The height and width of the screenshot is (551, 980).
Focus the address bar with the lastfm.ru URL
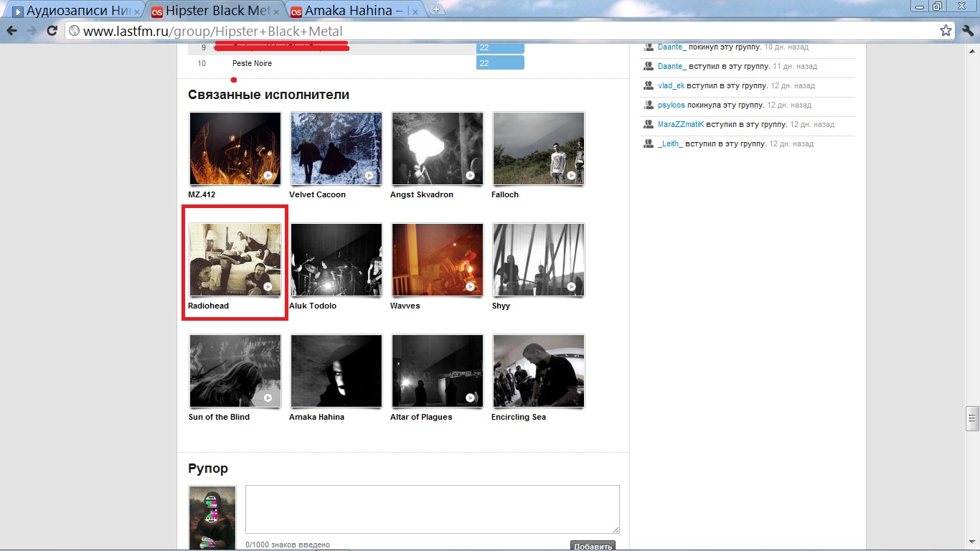coord(502,31)
